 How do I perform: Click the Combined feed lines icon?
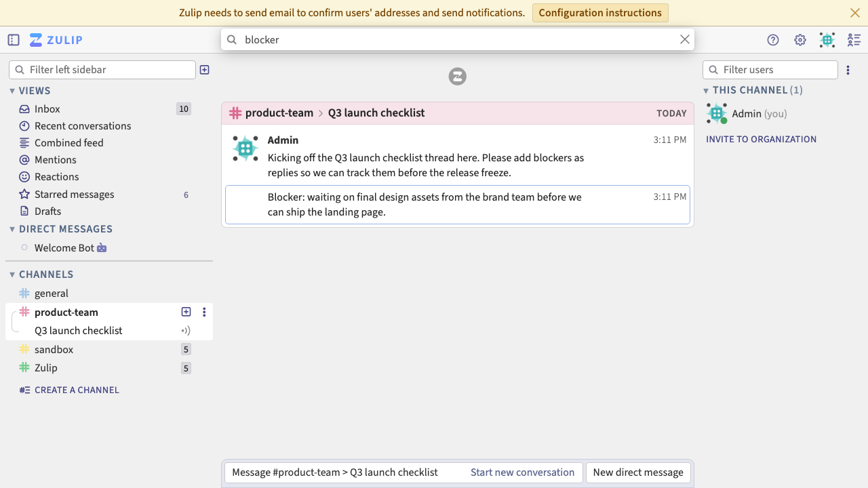pyautogui.click(x=24, y=143)
